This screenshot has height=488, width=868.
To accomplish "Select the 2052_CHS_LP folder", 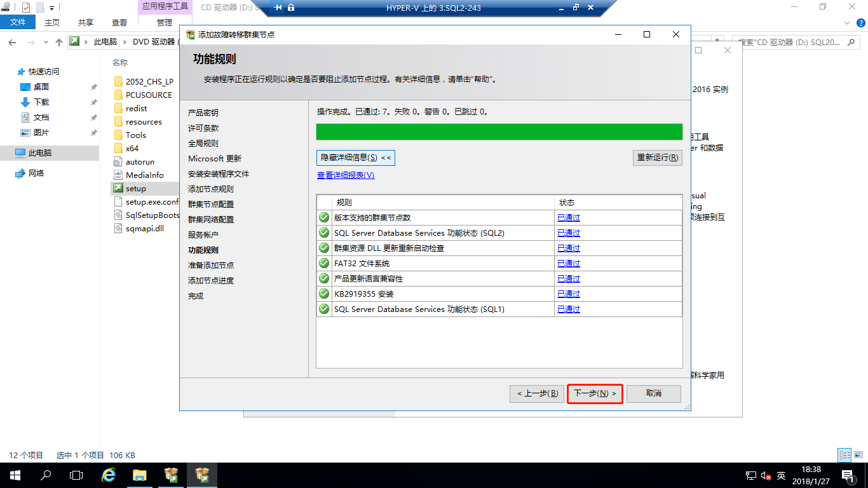I will point(144,81).
